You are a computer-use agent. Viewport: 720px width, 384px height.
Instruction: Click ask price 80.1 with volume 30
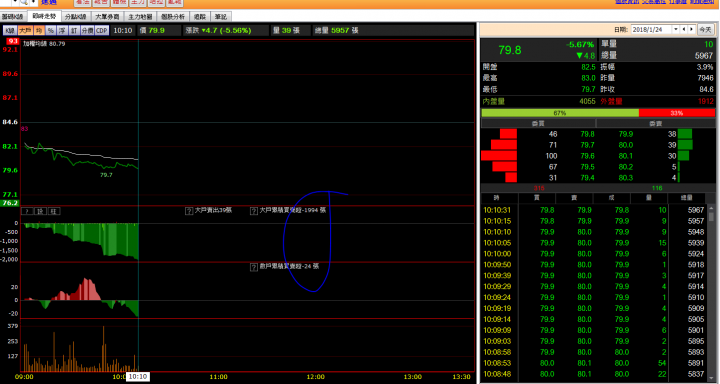coord(626,156)
